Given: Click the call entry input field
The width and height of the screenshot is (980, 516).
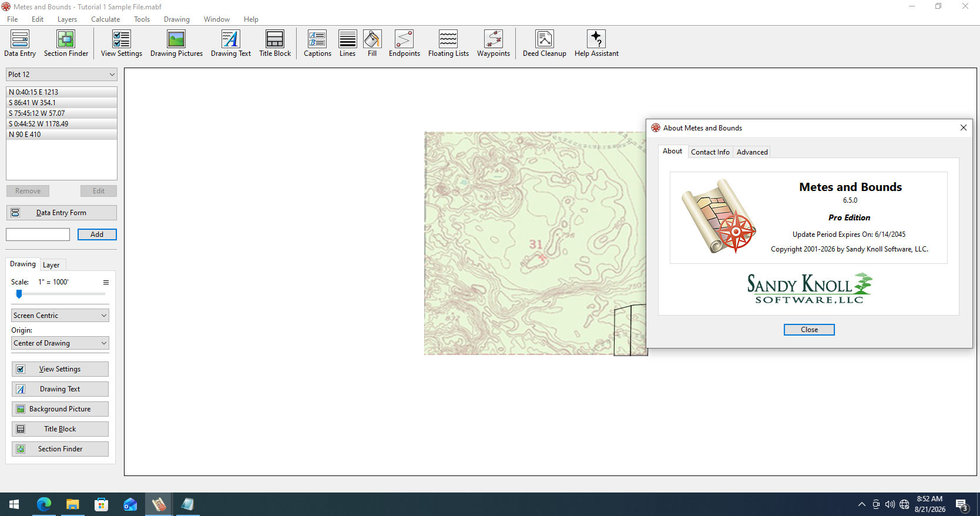Looking at the screenshot, I should click(x=38, y=234).
